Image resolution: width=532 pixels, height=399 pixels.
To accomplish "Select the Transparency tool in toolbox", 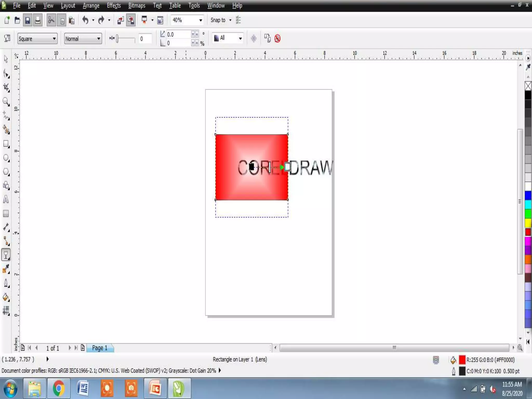I will pyautogui.click(x=6, y=255).
